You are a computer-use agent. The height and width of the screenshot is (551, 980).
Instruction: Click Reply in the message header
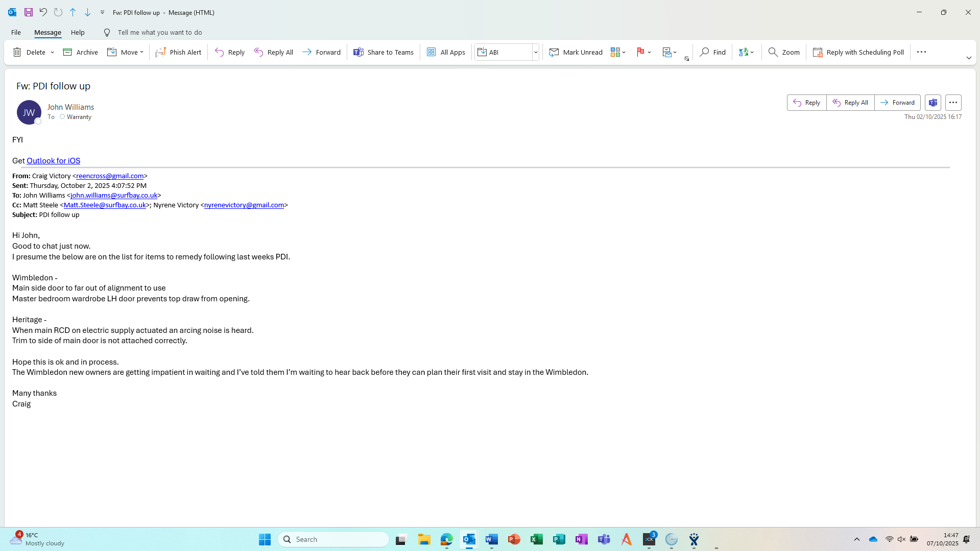pyautogui.click(x=807, y=103)
